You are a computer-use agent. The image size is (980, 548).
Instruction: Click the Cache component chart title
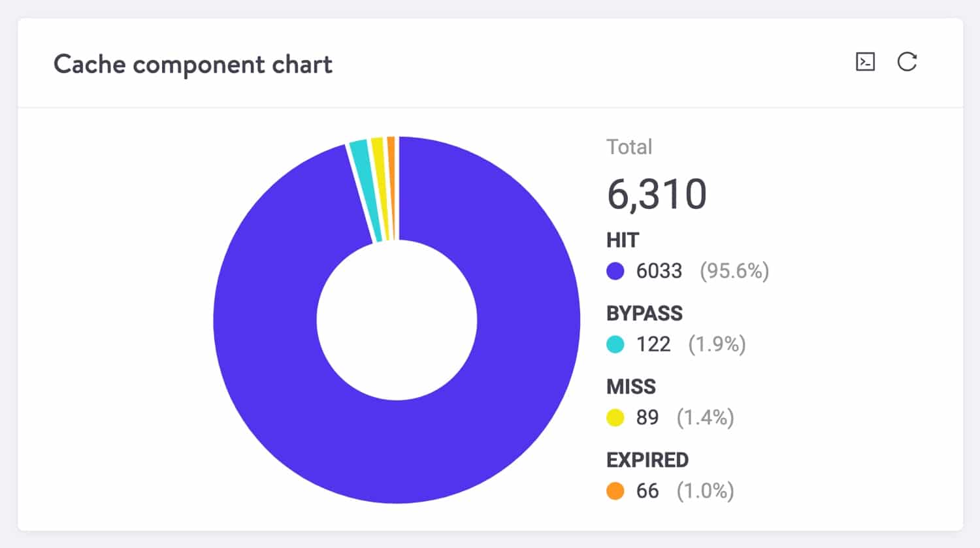click(x=193, y=64)
